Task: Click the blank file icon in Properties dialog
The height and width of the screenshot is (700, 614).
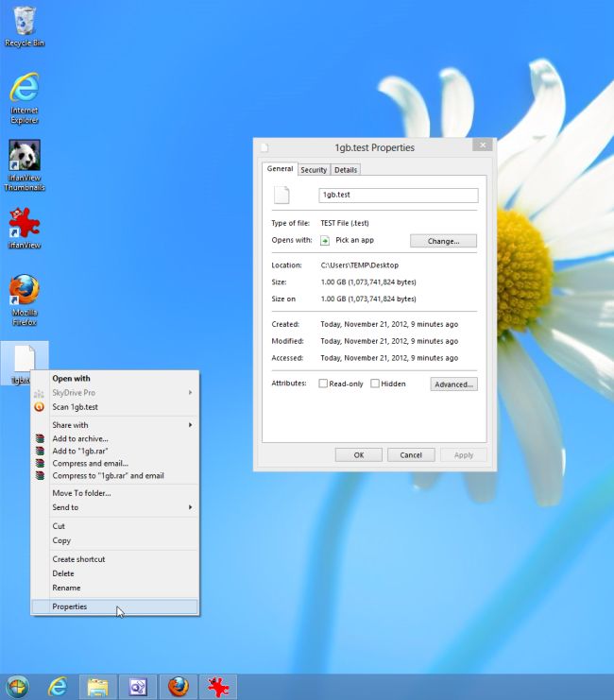Action: (x=281, y=196)
